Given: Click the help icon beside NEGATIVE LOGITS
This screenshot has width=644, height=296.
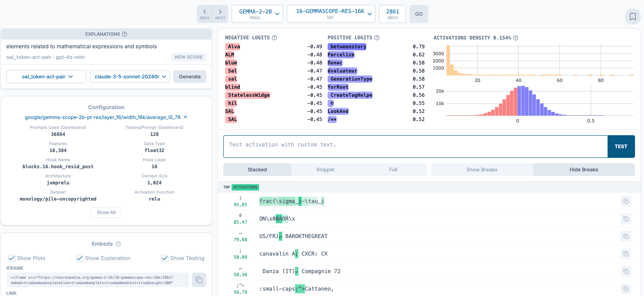Looking at the screenshot, I should (274, 38).
